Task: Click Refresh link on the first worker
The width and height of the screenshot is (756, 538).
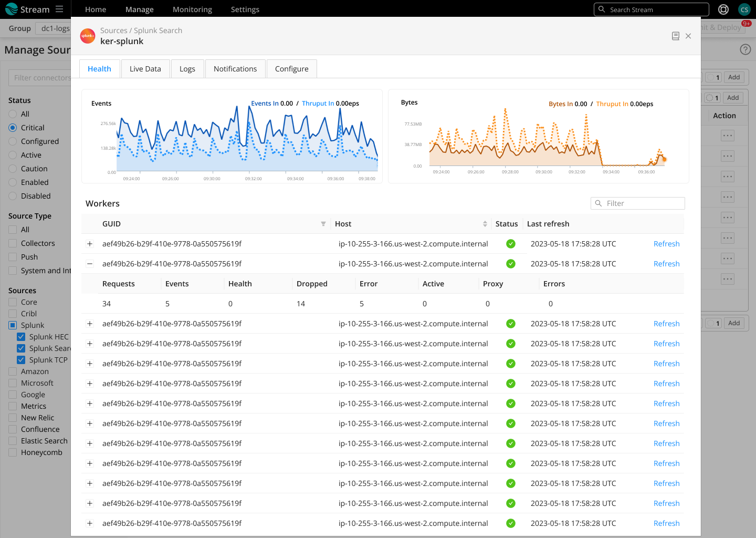Action: point(666,244)
